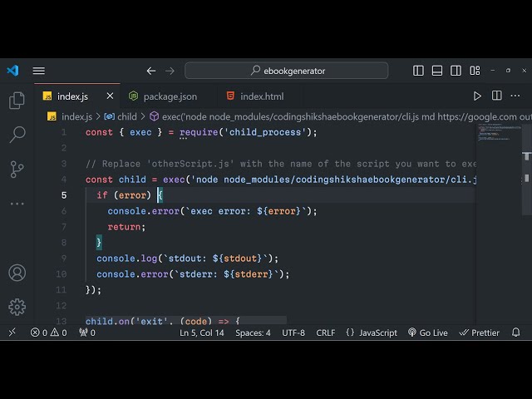The image size is (532, 399).
Task: Open the JavaScript language mode picker
Action: pos(372,332)
